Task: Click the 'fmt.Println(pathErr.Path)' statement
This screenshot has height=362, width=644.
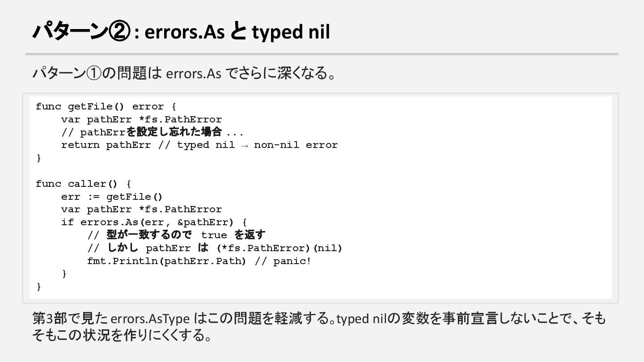Action: click(166, 261)
